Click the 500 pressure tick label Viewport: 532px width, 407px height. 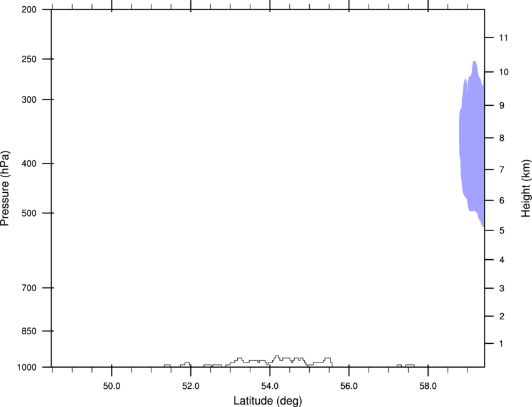[x=29, y=213]
